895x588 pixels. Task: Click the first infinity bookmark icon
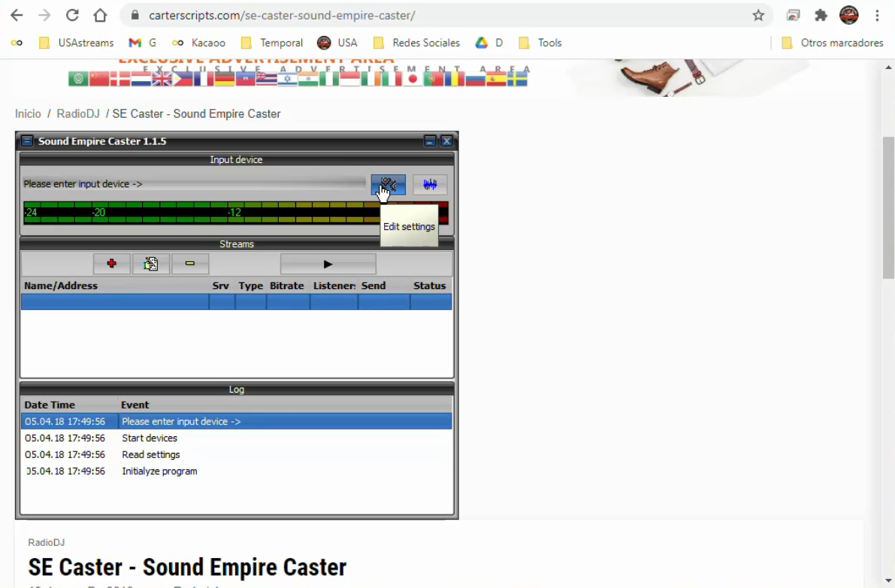point(17,43)
